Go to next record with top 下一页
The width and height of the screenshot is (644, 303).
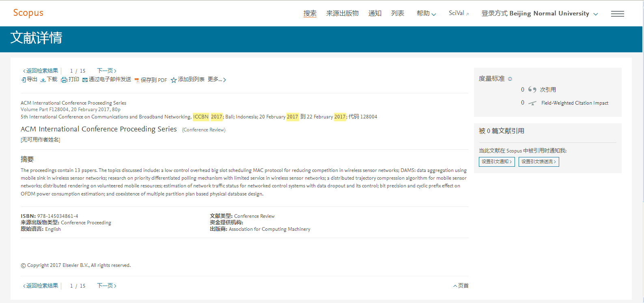click(x=107, y=71)
